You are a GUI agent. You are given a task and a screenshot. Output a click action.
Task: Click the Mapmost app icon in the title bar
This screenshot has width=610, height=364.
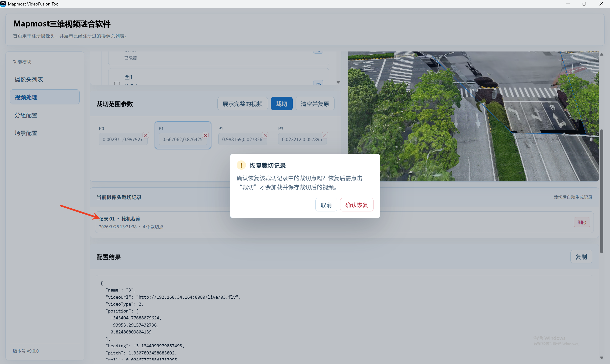(x=3, y=4)
